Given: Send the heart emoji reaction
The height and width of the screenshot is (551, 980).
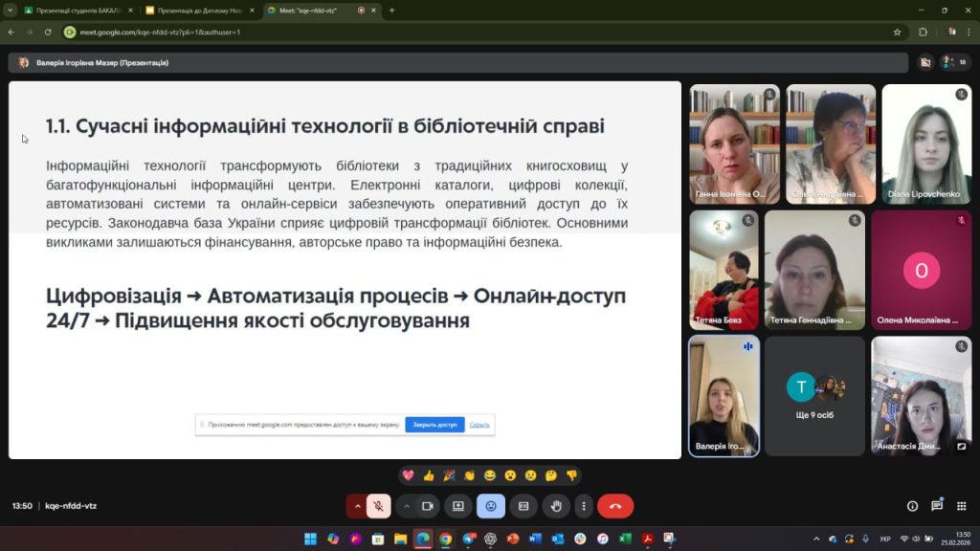Looking at the screenshot, I should 409,475.
